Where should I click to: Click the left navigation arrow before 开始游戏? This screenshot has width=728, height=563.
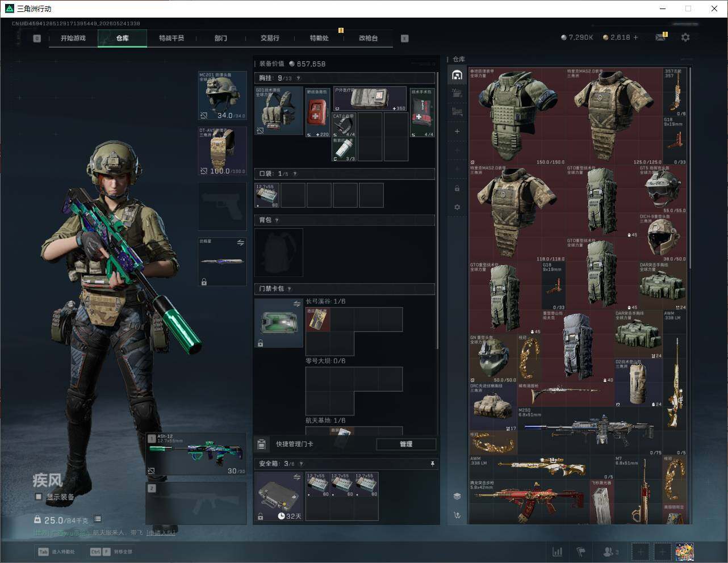click(x=37, y=39)
